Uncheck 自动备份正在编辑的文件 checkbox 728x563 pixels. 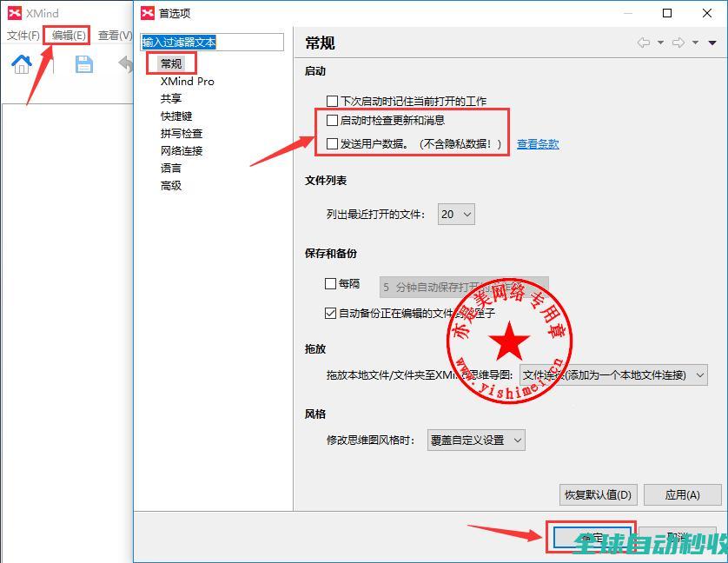tap(330, 314)
